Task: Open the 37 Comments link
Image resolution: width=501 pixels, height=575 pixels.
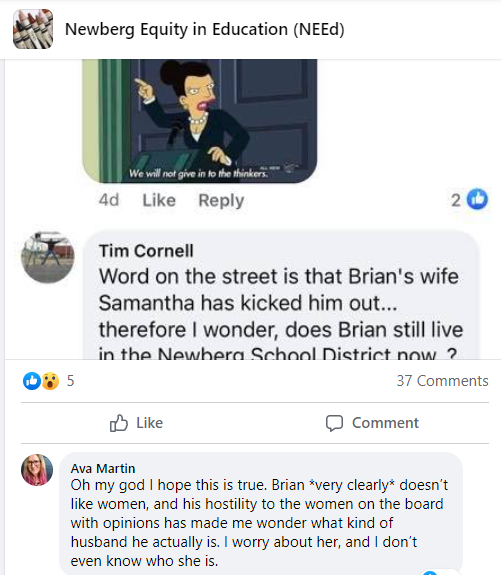Action: [x=442, y=381]
